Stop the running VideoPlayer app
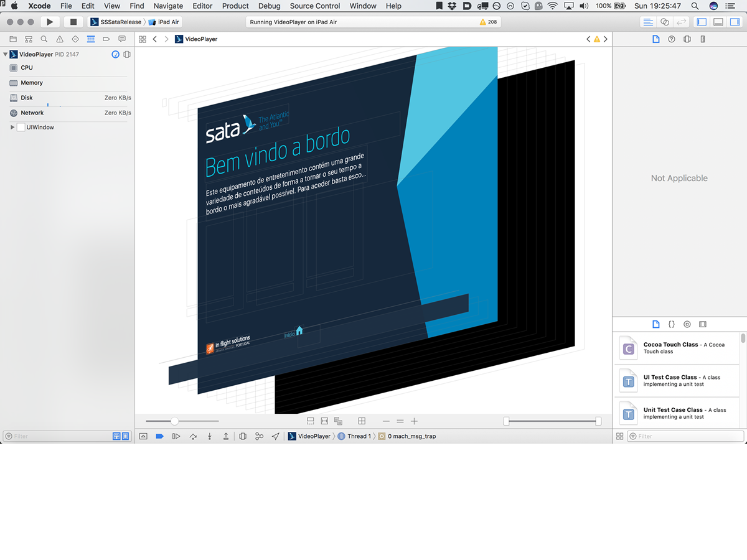This screenshot has height=560, width=747. tap(73, 22)
